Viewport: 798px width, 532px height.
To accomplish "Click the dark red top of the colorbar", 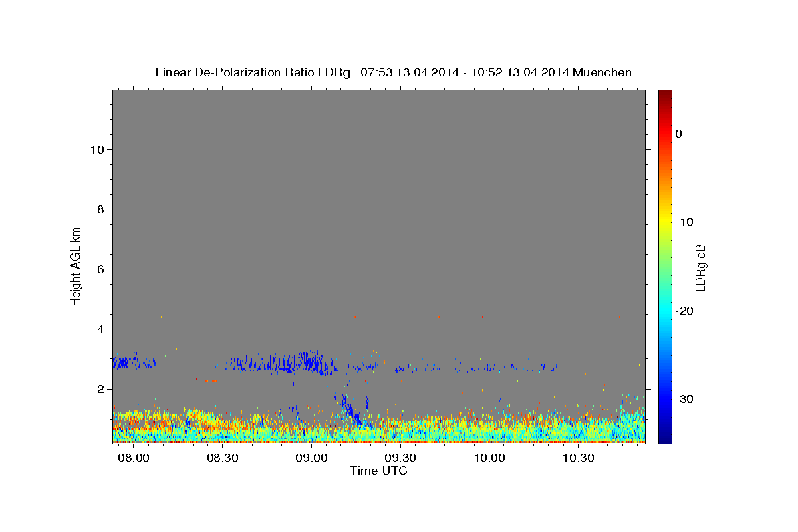I will tap(665, 95).
